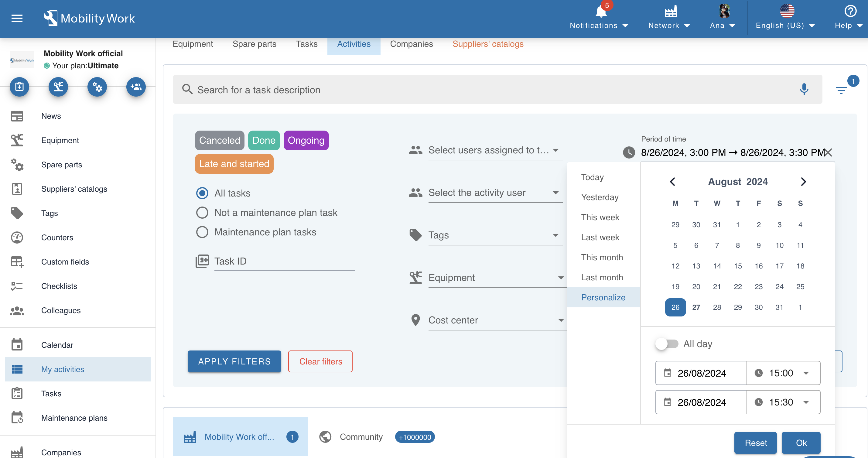Screen dimensions: 868x458
Task: Click the microphone voice search icon
Action: coord(804,89)
